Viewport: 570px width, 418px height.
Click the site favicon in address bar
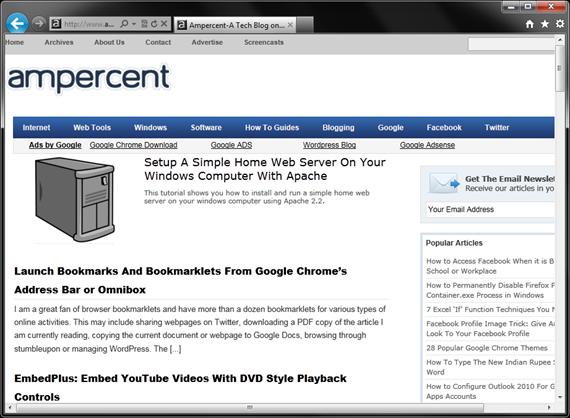(56, 24)
